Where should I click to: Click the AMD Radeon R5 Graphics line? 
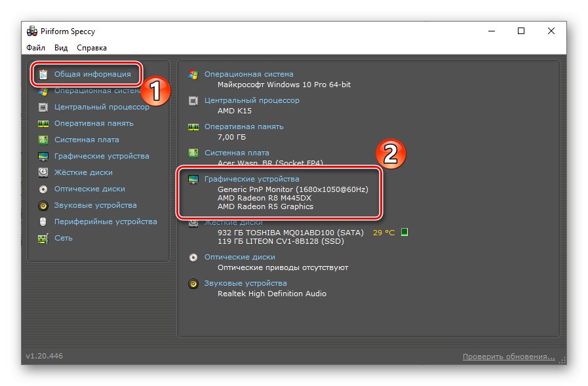click(265, 206)
